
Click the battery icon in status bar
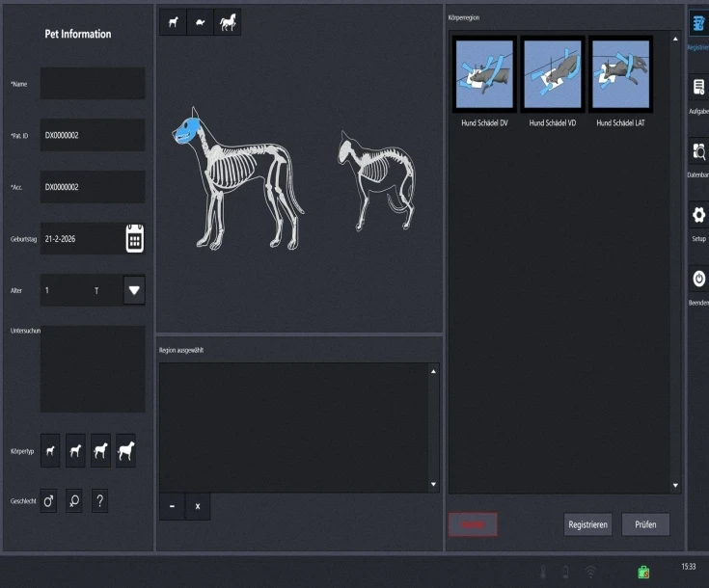565,573
